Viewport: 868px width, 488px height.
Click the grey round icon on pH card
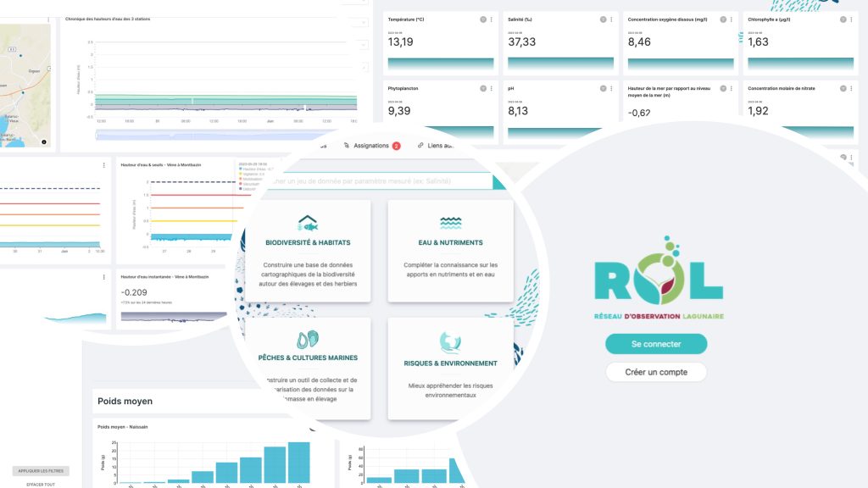coord(604,88)
